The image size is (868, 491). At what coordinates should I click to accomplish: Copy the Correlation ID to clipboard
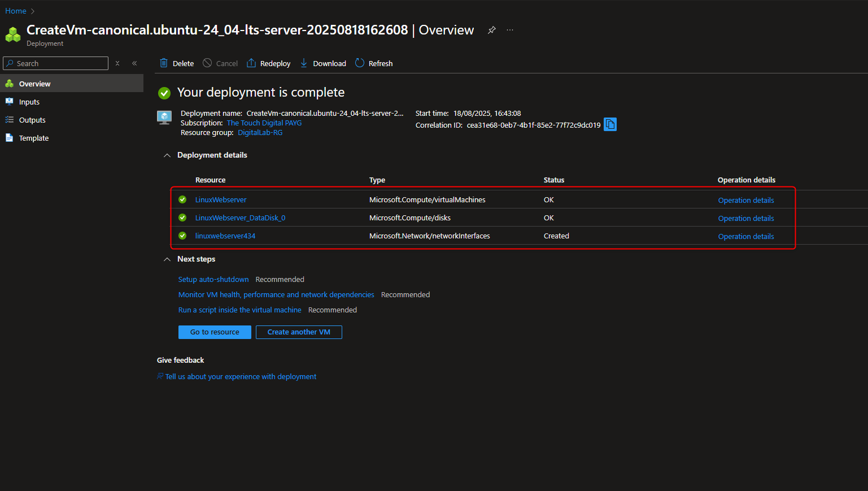pyautogui.click(x=610, y=124)
